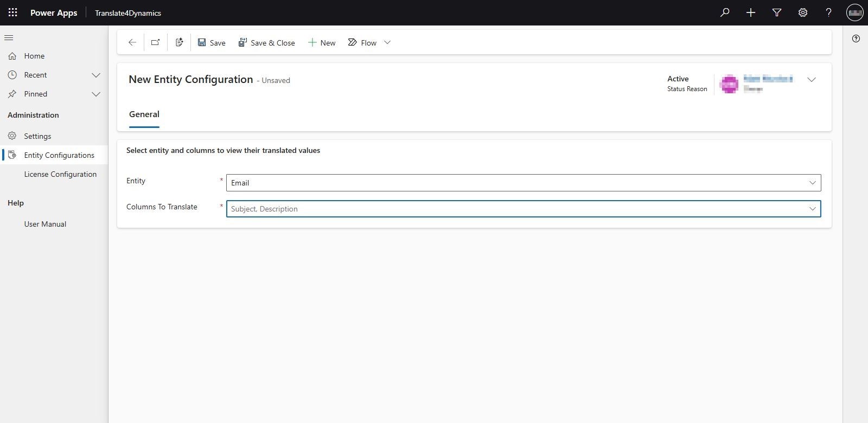Click the Administration group heading
The image size is (868, 423).
(x=33, y=115)
